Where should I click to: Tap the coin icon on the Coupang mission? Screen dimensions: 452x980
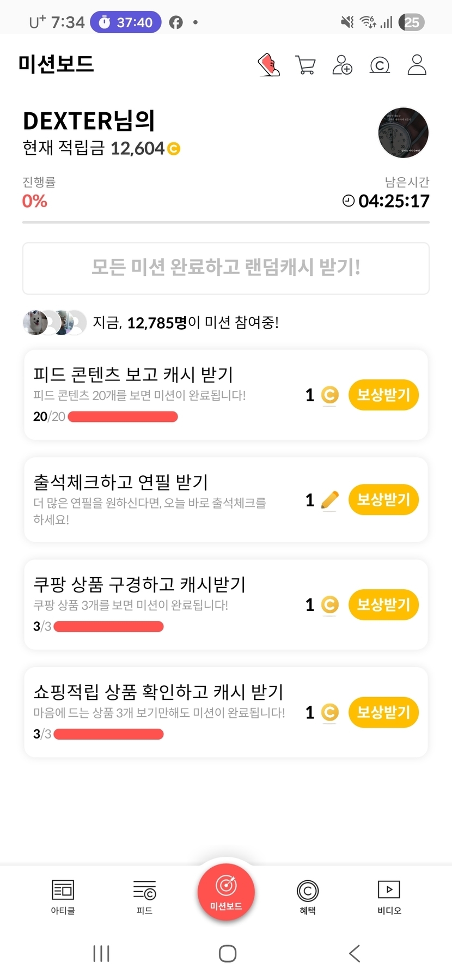[329, 604]
